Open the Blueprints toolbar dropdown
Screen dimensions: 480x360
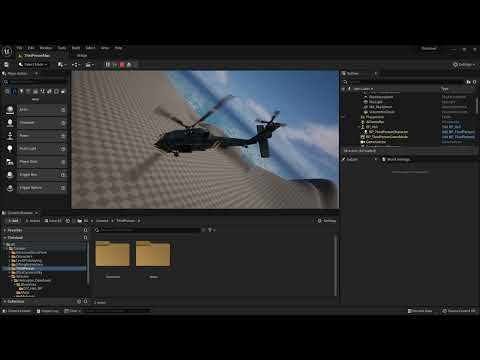76,64
